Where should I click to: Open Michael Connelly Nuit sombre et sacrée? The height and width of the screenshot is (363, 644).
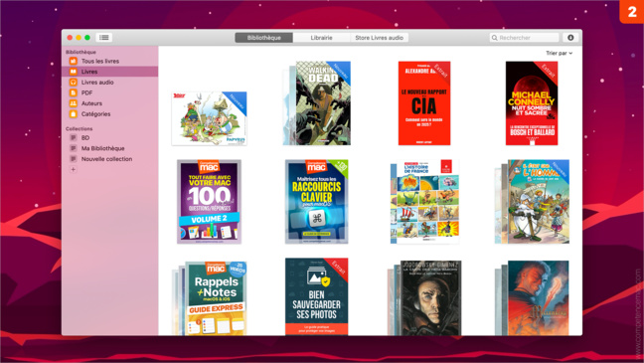pyautogui.click(x=532, y=103)
